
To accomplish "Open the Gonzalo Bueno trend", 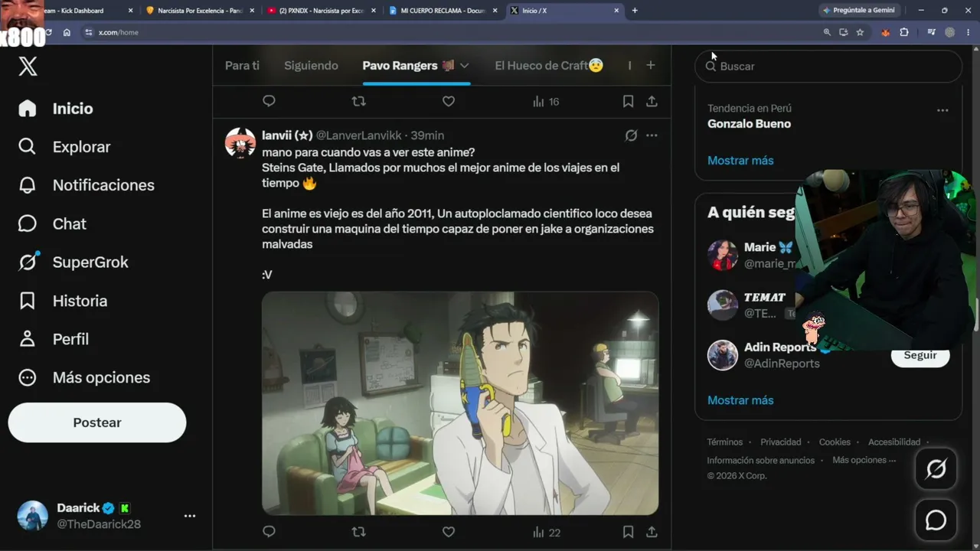I will coord(750,124).
